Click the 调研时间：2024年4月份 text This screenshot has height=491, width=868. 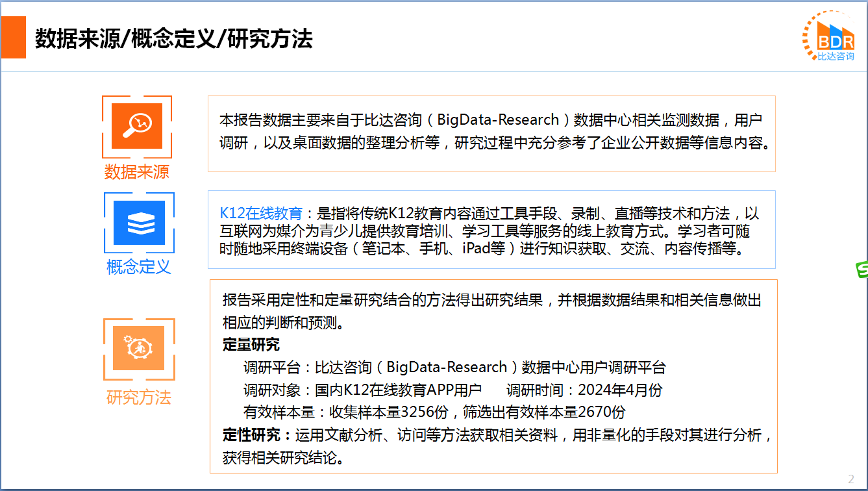(584, 390)
